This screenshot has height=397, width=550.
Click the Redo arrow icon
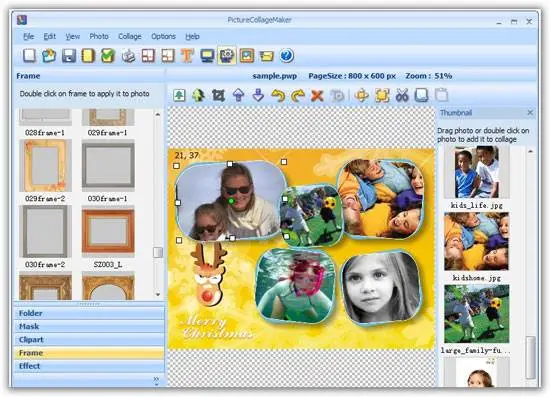coord(298,95)
